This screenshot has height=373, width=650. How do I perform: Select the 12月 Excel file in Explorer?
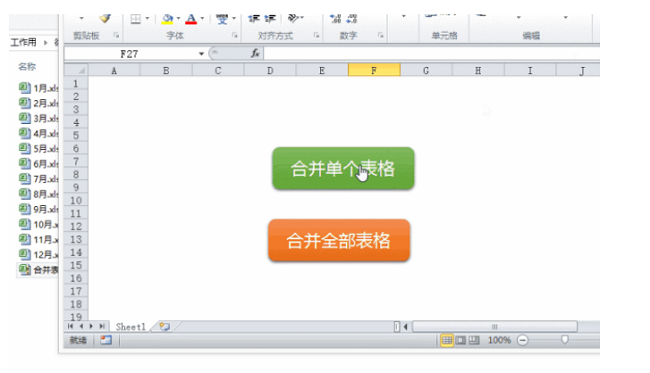[38, 254]
